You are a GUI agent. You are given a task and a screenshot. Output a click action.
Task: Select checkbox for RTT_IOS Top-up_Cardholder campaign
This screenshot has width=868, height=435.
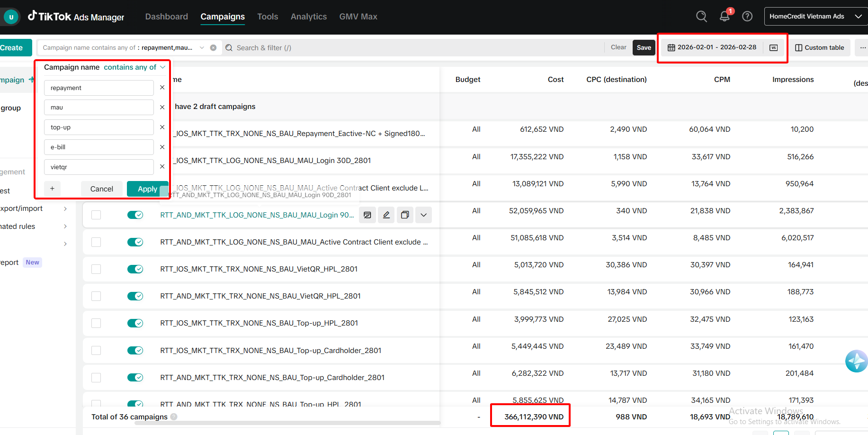96,351
